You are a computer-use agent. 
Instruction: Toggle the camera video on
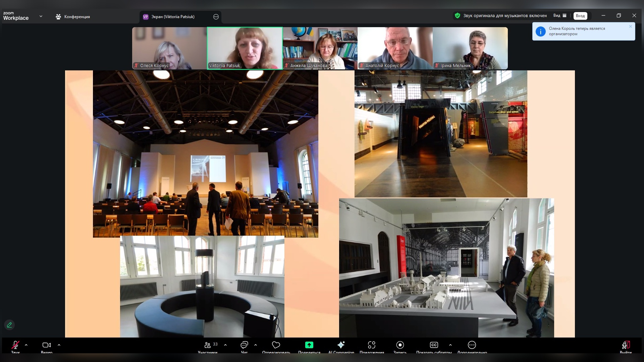click(47, 345)
